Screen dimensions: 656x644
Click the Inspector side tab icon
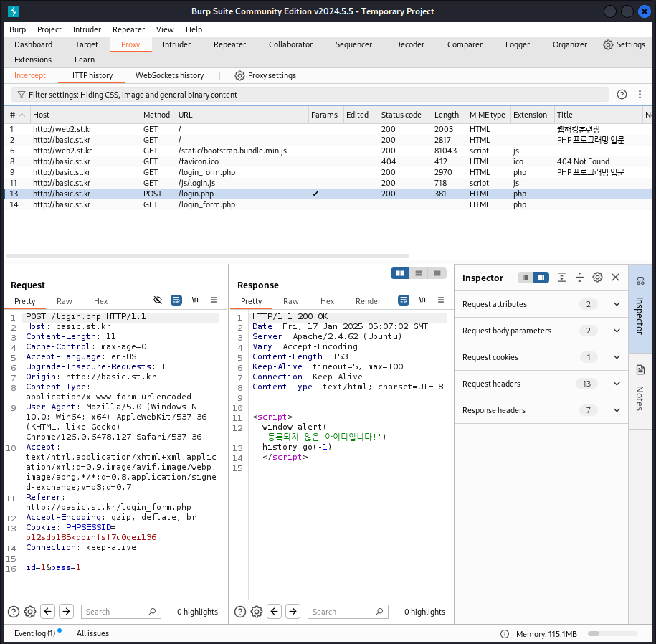click(640, 281)
